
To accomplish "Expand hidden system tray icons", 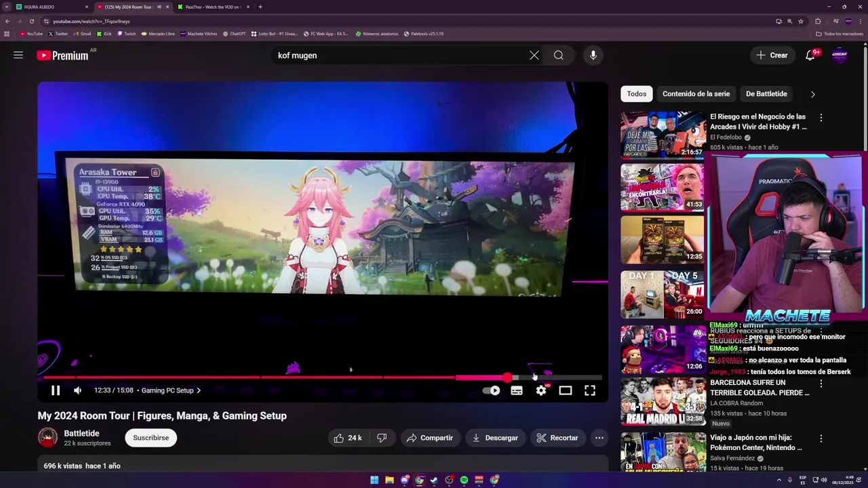I will (778, 480).
